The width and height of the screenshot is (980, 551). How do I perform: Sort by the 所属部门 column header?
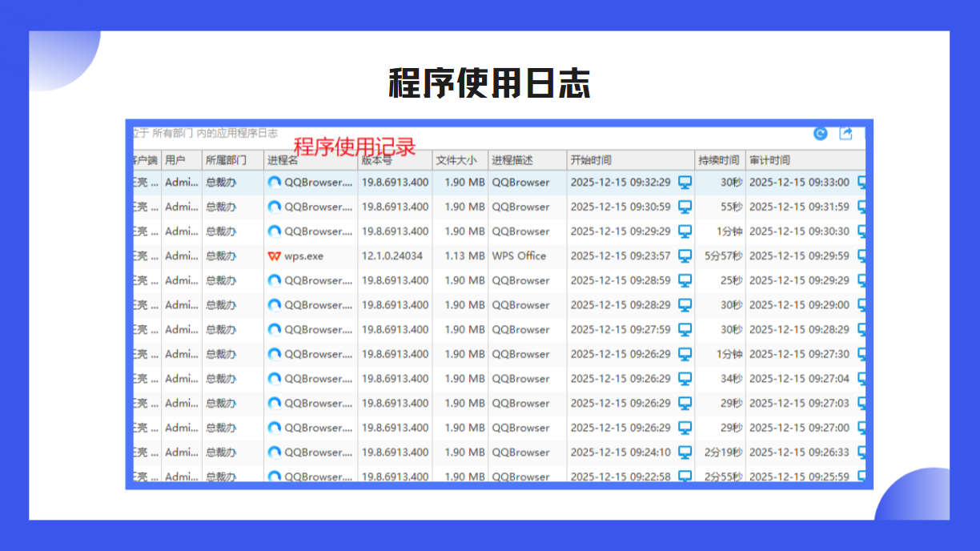click(x=233, y=160)
